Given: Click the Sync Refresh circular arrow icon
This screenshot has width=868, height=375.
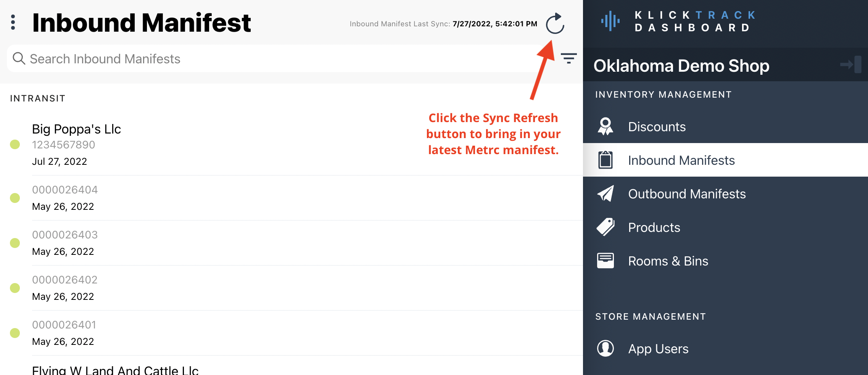Looking at the screenshot, I should tap(555, 24).
